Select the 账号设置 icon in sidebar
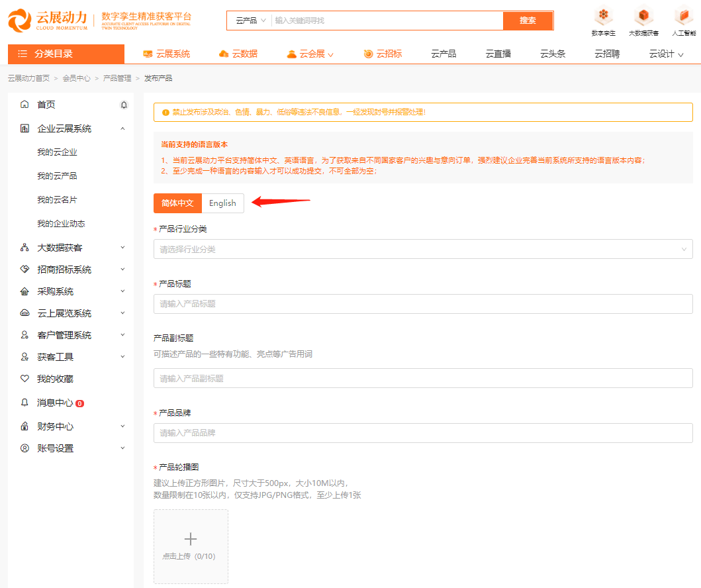The width and height of the screenshot is (701, 588). point(24,448)
